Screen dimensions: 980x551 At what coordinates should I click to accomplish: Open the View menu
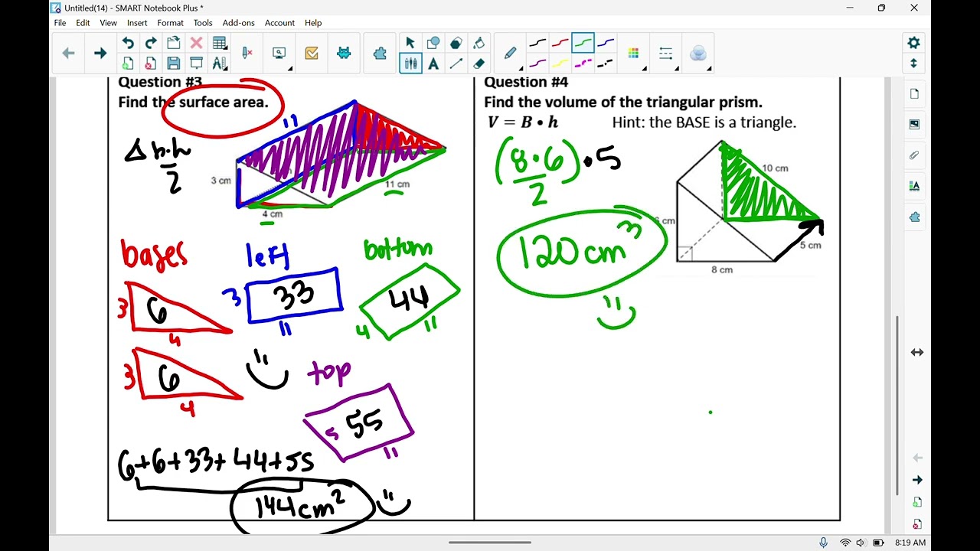[109, 23]
